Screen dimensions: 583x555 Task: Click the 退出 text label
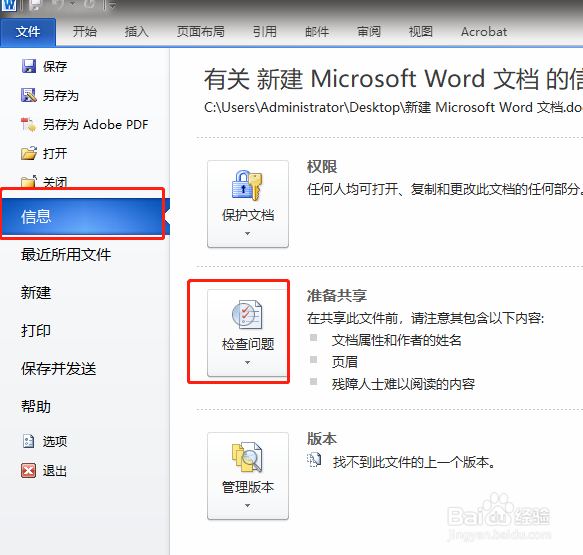(55, 471)
